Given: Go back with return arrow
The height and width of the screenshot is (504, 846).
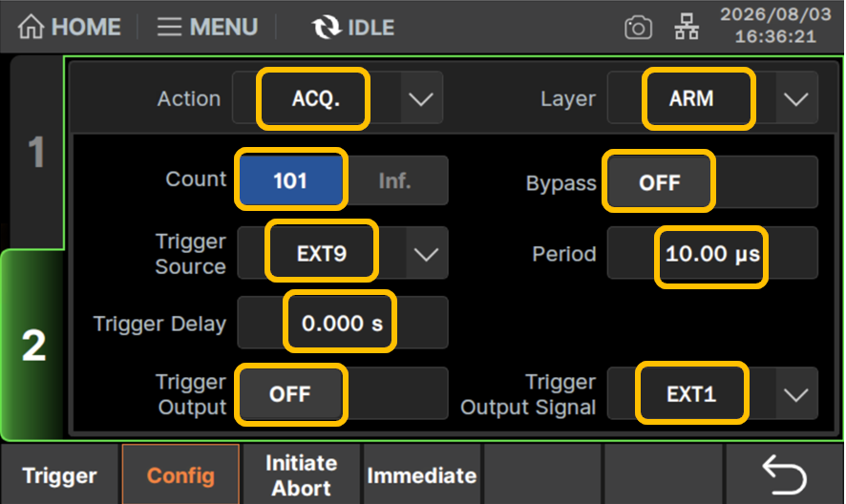Looking at the screenshot, I should (x=785, y=474).
